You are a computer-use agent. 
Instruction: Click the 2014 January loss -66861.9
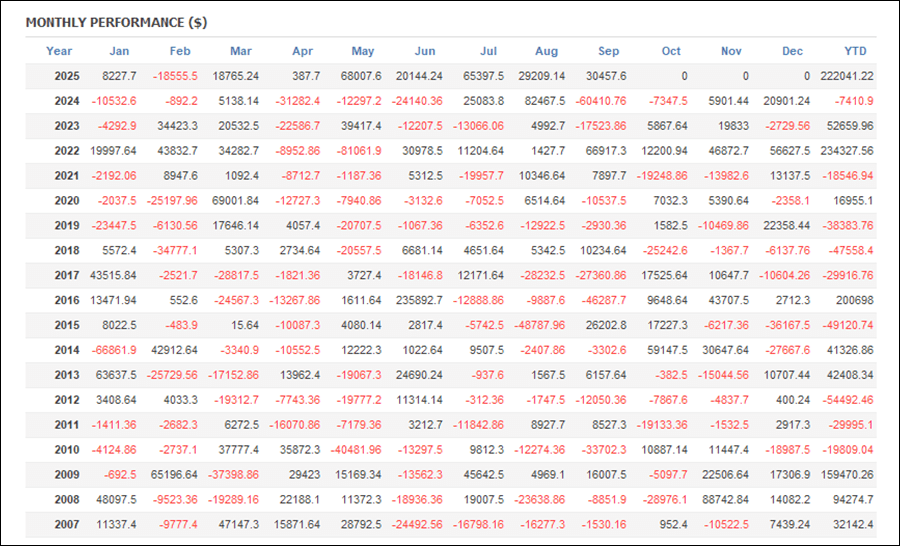[116, 350]
